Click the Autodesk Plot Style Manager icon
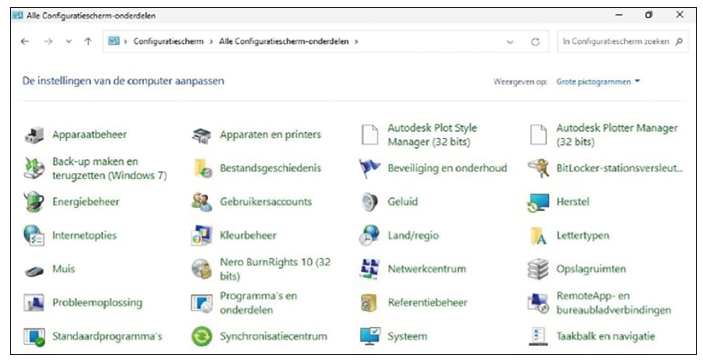The width and height of the screenshot is (703, 362). pos(369,135)
